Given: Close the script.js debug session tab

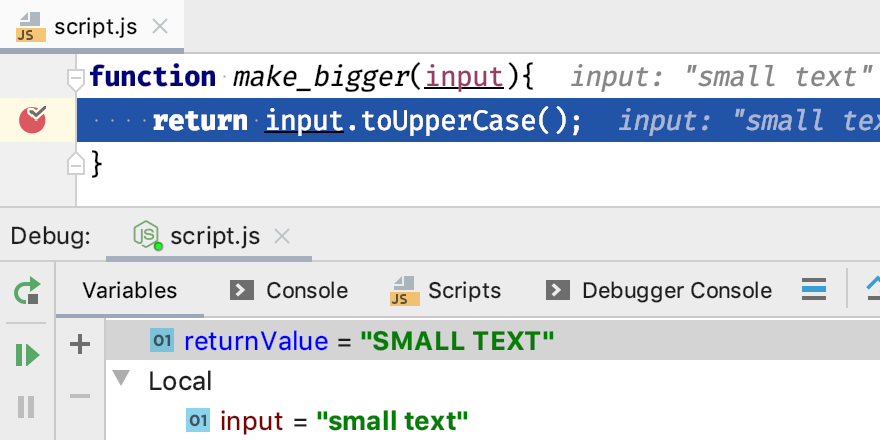Looking at the screenshot, I should coord(281,237).
